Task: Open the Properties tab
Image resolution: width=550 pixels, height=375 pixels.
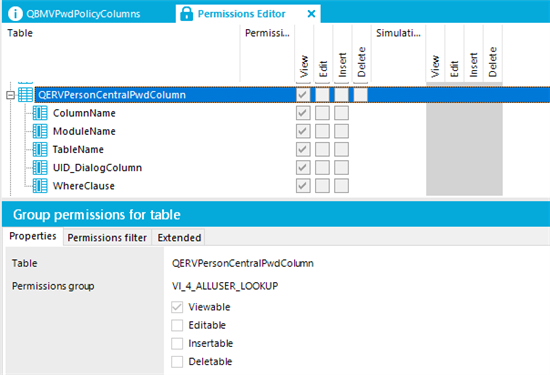Action: tap(33, 236)
